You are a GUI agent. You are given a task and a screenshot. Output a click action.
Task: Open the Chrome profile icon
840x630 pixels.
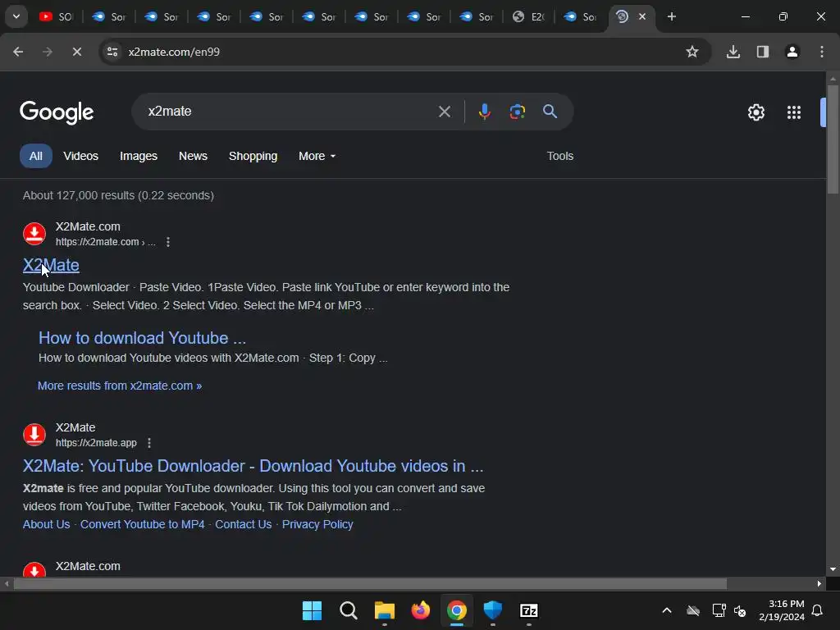[792, 52]
